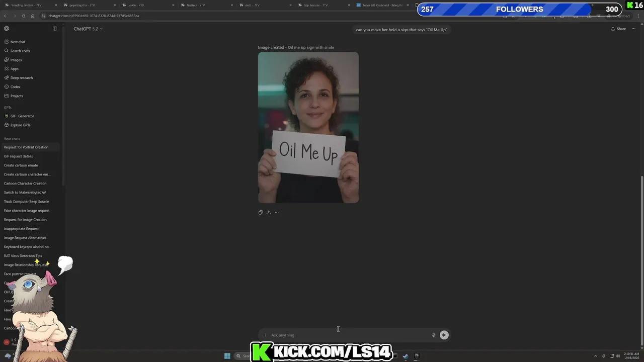Open chat 'Switch to Malwarebytes AV'
Viewport: 644px width, 362px height.
pyautogui.click(x=30, y=193)
